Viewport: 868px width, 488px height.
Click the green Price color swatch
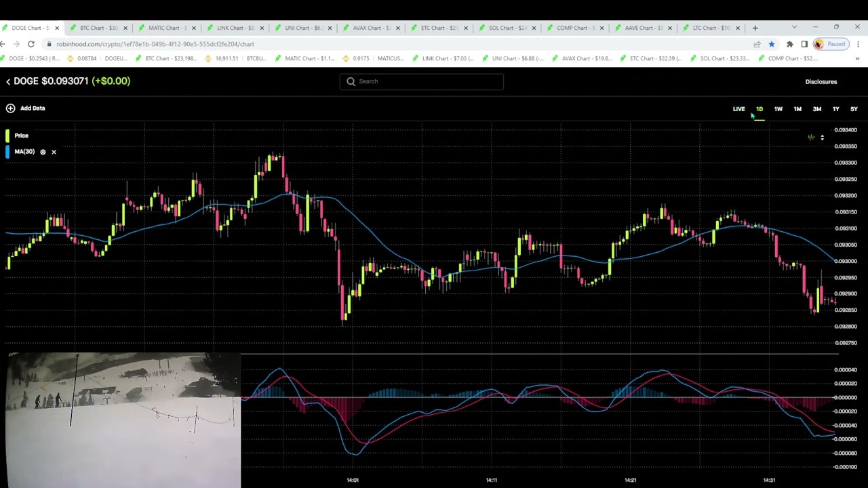7,136
